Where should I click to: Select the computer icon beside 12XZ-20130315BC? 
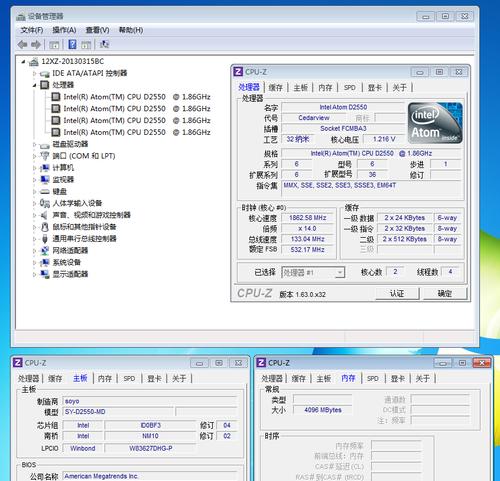click(x=34, y=62)
